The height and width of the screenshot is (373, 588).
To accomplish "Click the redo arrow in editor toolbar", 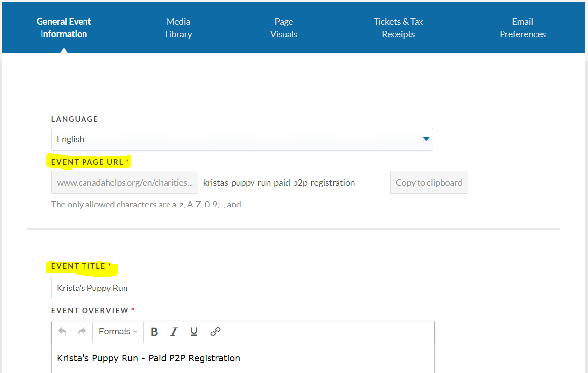I will [82, 332].
